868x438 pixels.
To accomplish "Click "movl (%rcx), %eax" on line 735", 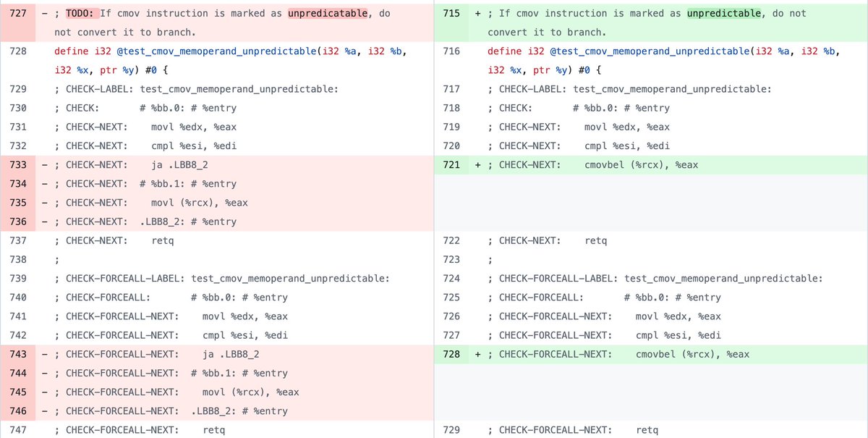I will click(200, 203).
